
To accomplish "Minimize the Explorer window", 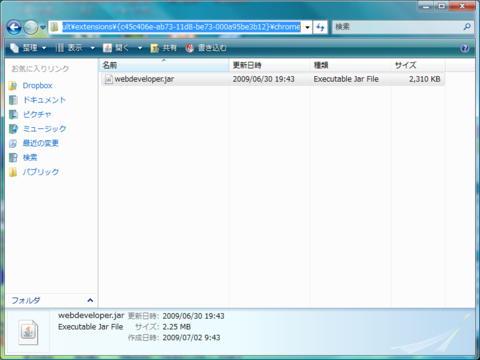I will pyautogui.click(x=426, y=6).
